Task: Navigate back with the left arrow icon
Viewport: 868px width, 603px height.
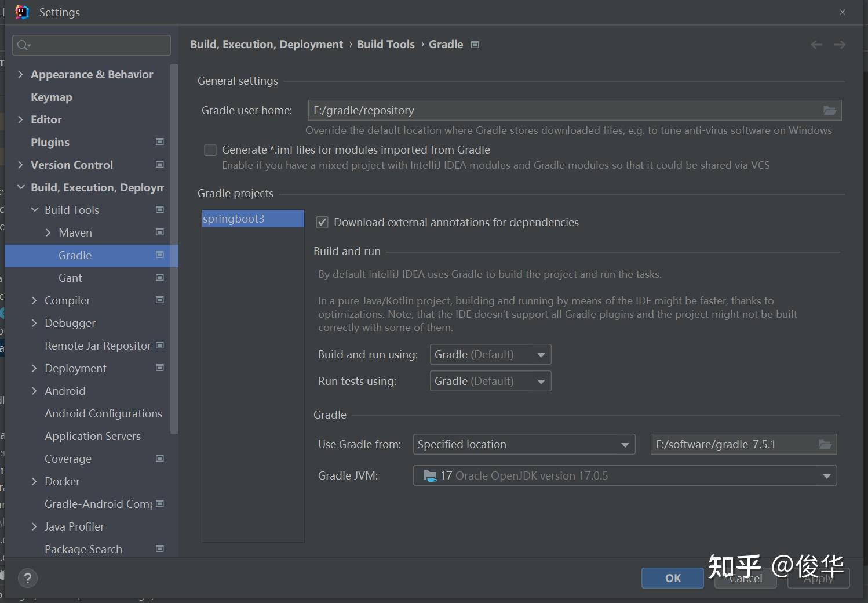Action: (x=816, y=45)
